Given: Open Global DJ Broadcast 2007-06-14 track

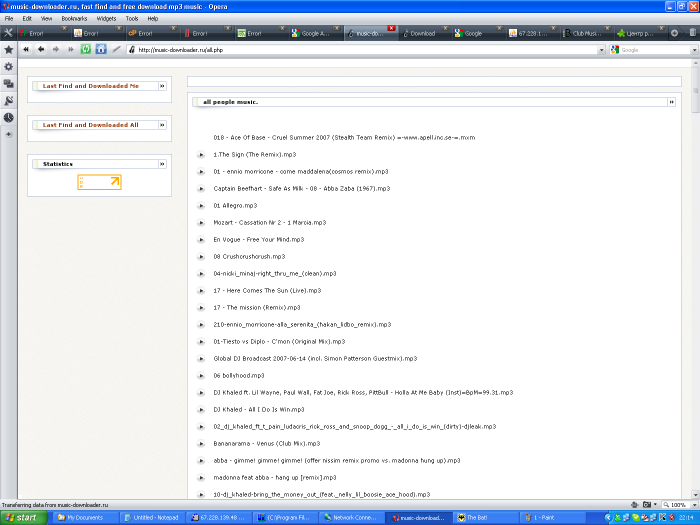Looking at the screenshot, I should tap(315, 359).
